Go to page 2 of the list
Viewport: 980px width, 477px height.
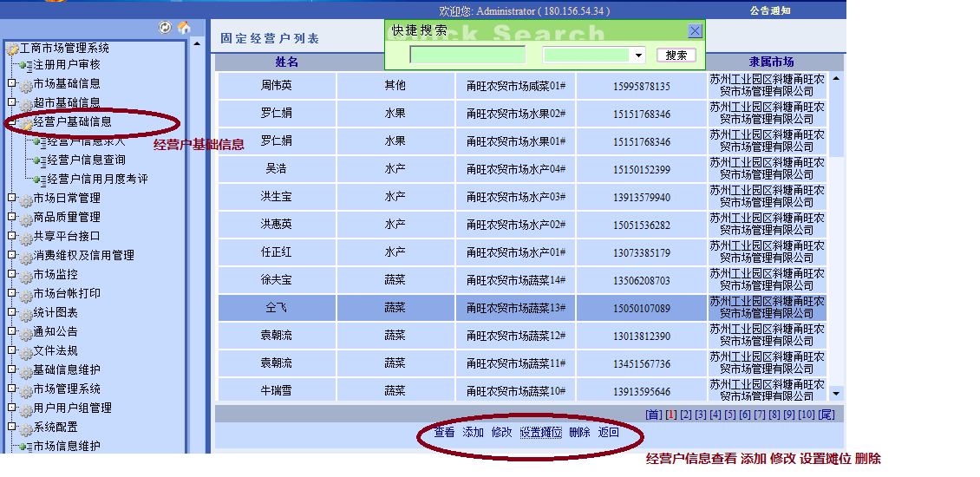tap(686, 415)
